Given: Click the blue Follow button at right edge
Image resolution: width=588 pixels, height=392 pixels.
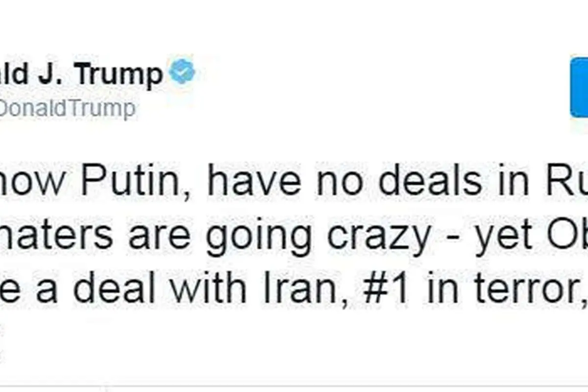Looking at the screenshot, I should (x=579, y=88).
